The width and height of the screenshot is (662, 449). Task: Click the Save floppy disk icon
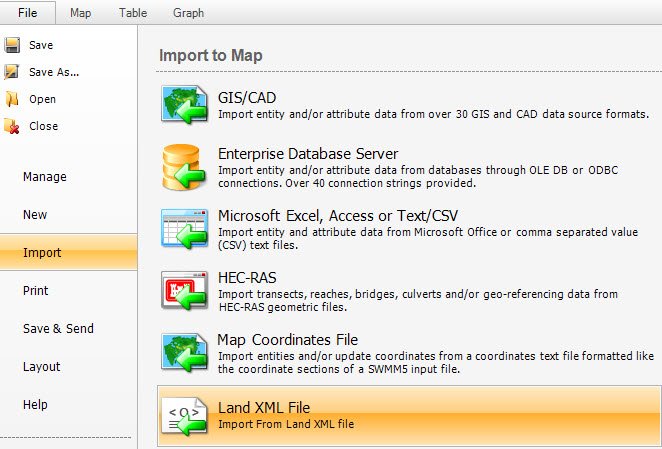12,45
